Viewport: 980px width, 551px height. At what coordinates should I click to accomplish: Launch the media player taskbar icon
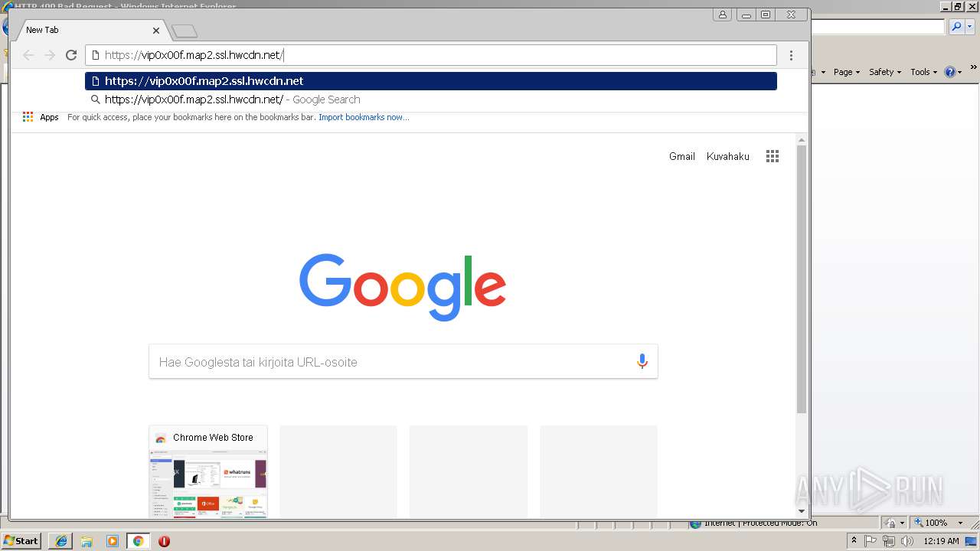point(113,541)
